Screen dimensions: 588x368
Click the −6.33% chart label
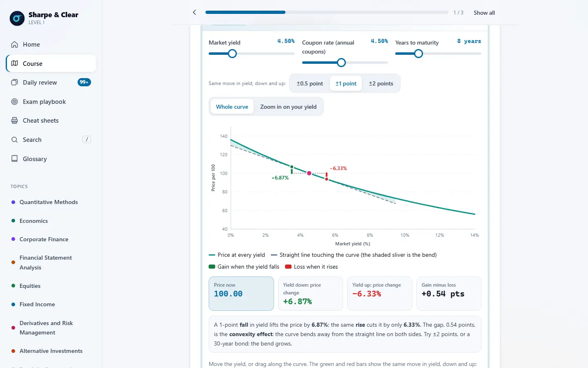click(339, 168)
